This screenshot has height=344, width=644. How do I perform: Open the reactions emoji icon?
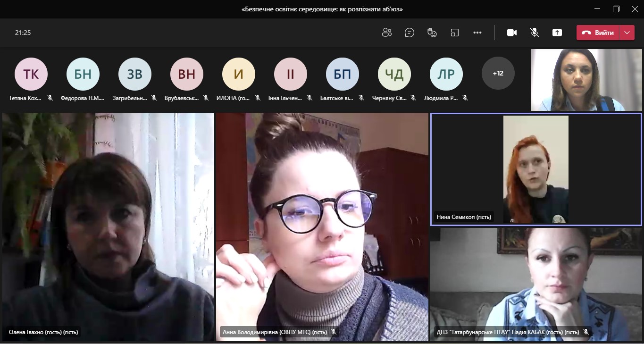[432, 33]
